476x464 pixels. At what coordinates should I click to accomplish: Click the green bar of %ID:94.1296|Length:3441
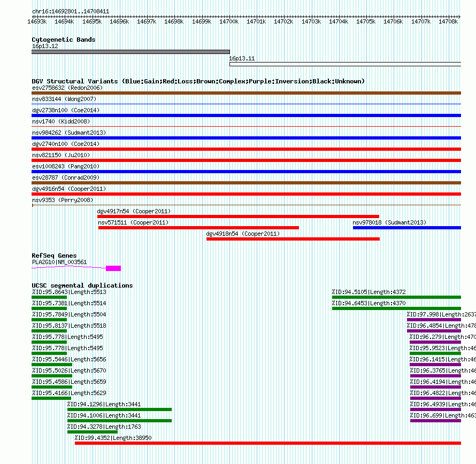point(119,409)
